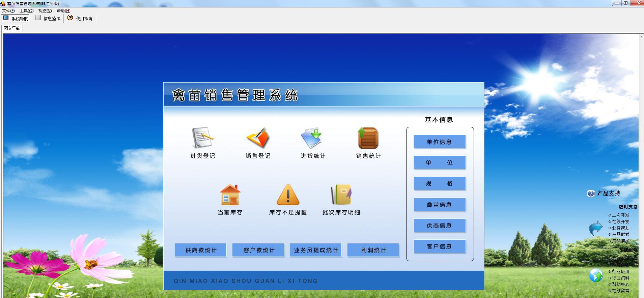Image resolution: width=644 pixels, height=298 pixels.
Task: Select the 图文导航 tab
Action: pyautogui.click(x=12, y=28)
